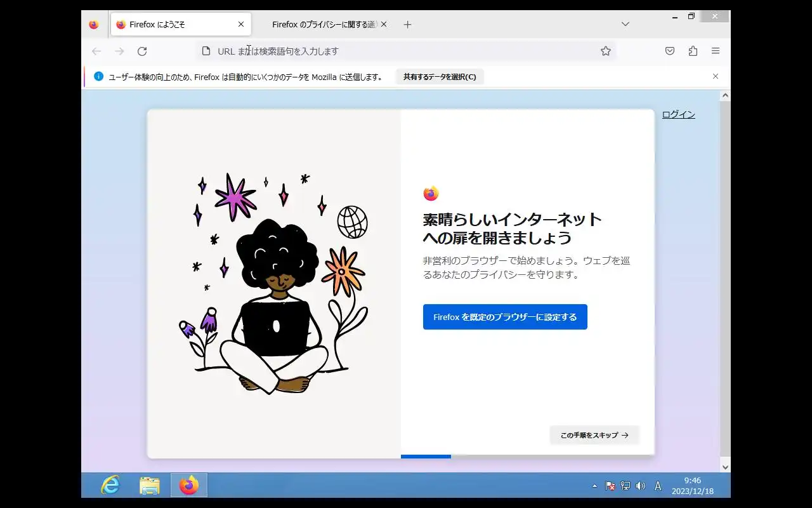Image resolution: width=812 pixels, height=508 pixels.
Task: Restore down the Firefox window
Action: point(691,17)
